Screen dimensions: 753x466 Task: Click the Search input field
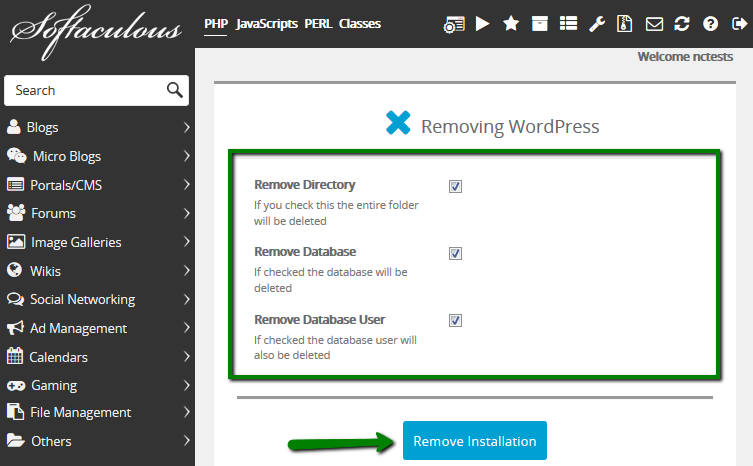coord(85,90)
